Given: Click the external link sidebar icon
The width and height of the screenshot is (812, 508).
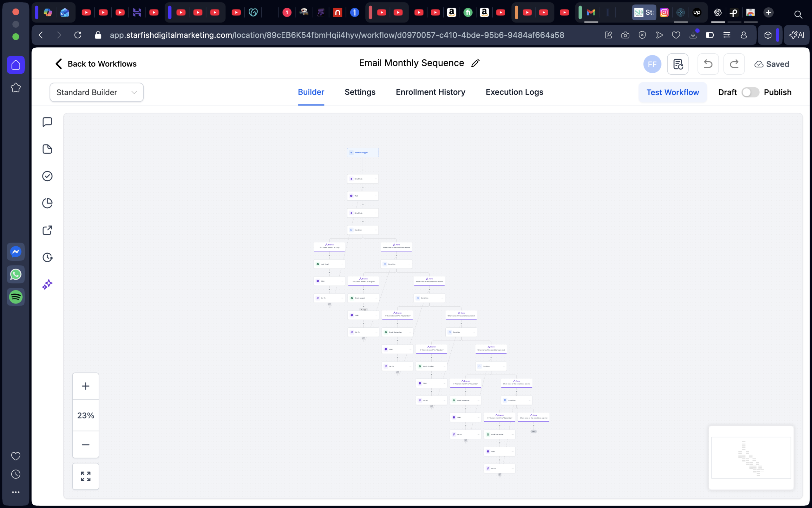Looking at the screenshot, I should [x=47, y=231].
